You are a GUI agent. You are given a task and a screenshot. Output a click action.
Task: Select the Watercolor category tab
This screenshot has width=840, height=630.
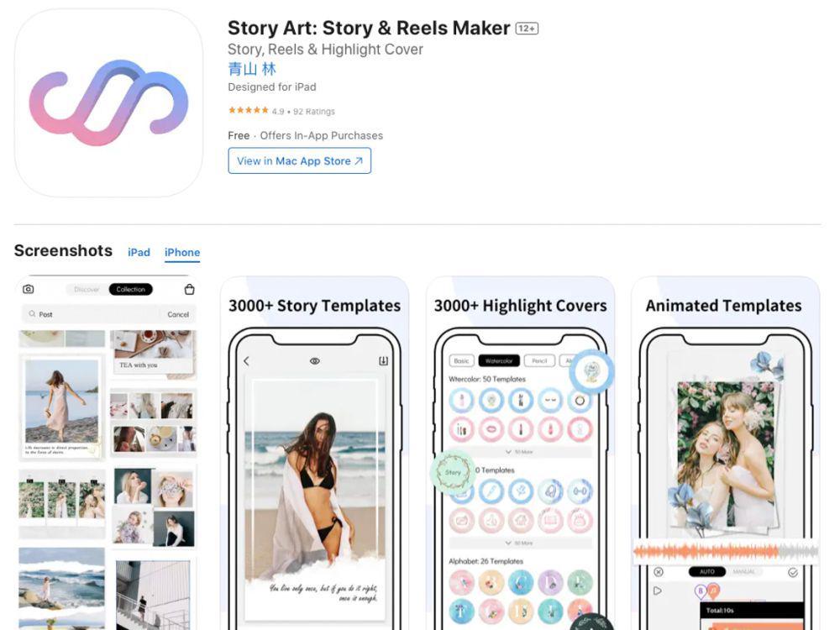point(499,361)
